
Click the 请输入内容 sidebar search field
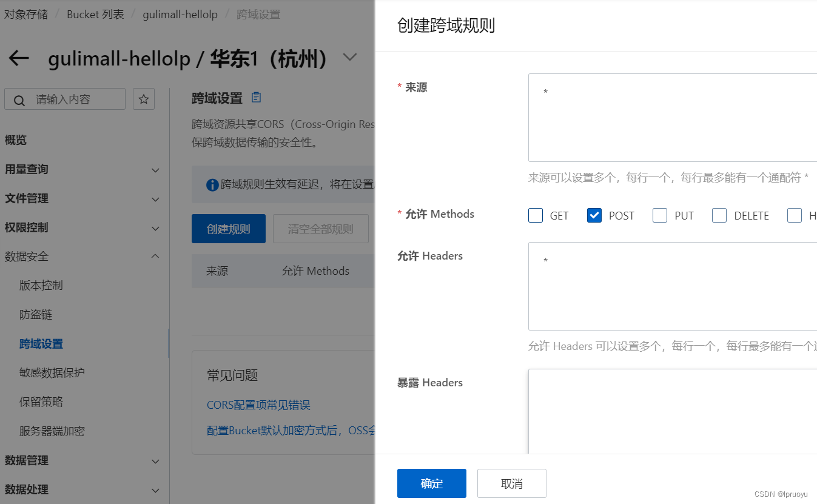[65, 99]
